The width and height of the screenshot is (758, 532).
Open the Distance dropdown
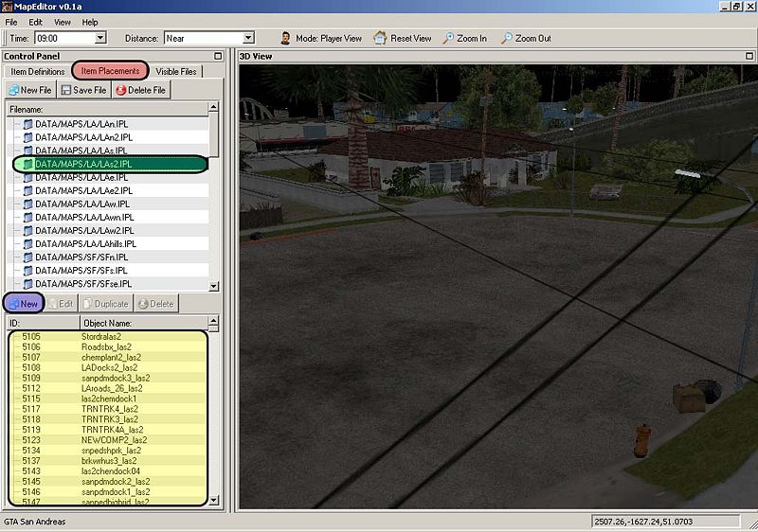(248, 39)
